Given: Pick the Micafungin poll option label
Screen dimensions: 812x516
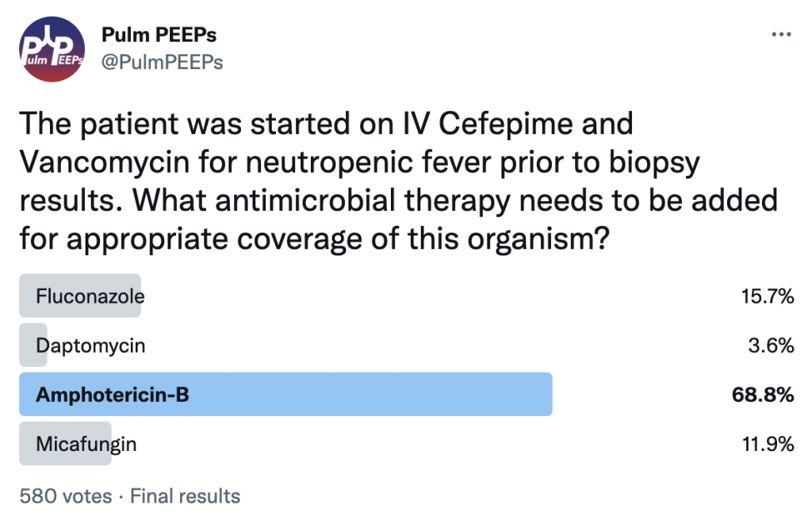Looking at the screenshot, I should (86, 444).
